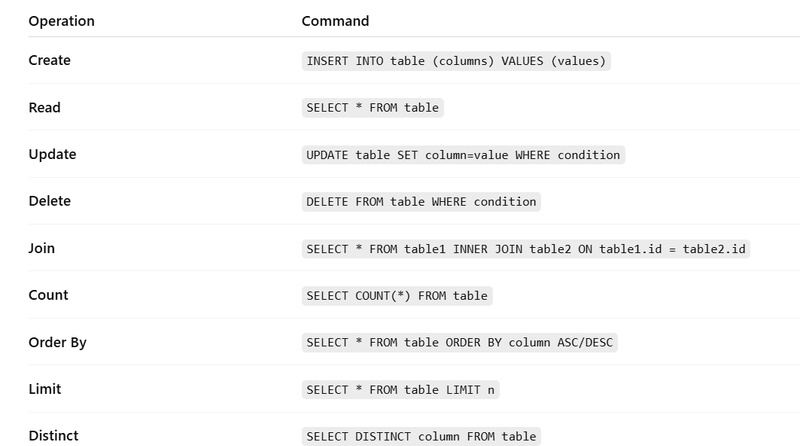Click the Count operation label
This screenshot has height=446, width=800.
(48, 295)
